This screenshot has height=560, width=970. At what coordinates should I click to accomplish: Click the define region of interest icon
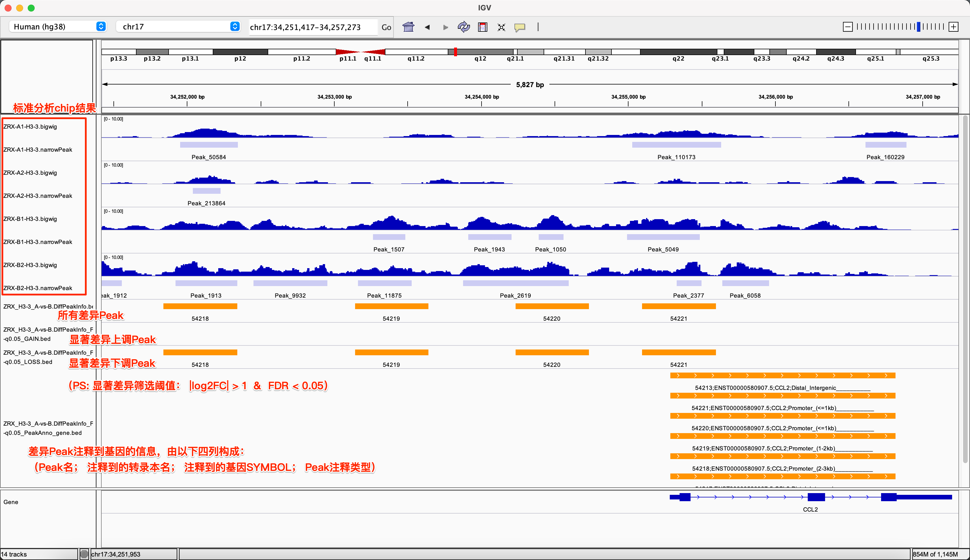pos(482,27)
